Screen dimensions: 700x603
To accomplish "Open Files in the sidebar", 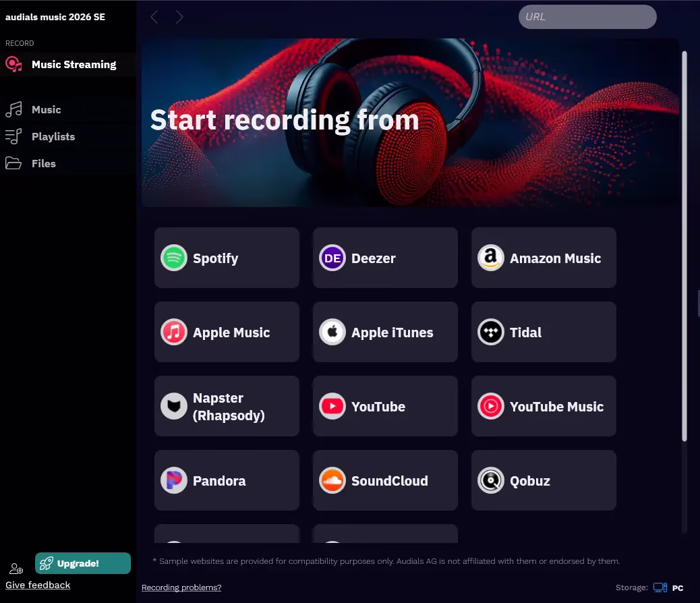I will [x=43, y=163].
